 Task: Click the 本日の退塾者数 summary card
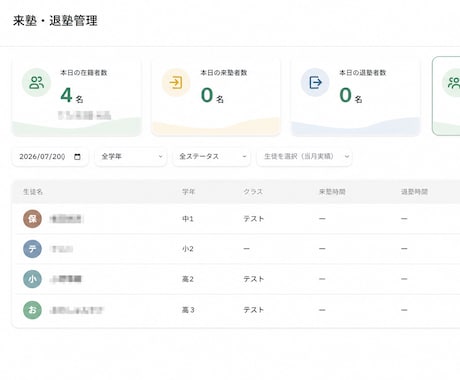coord(355,97)
